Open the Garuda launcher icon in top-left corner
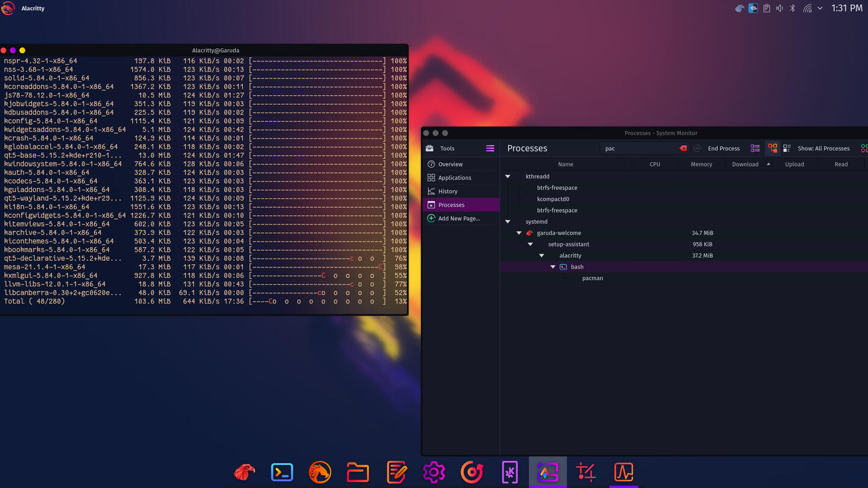Image resolution: width=868 pixels, height=488 pixels. [7, 8]
